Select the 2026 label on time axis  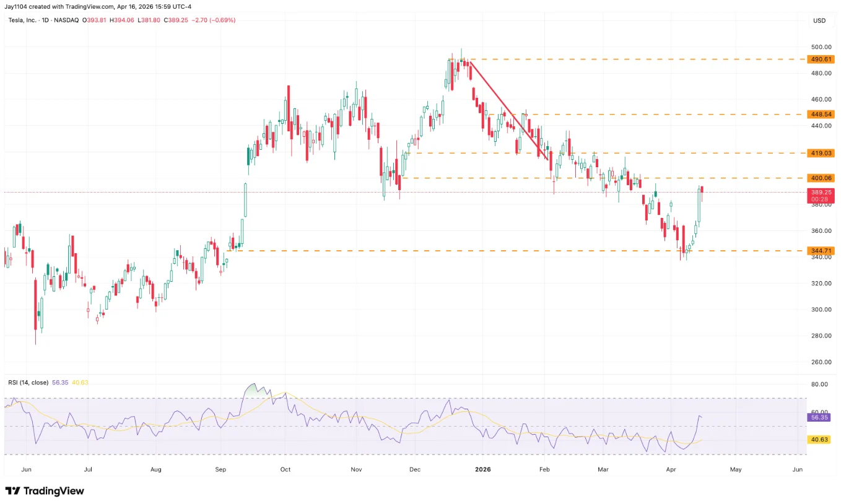click(483, 469)
